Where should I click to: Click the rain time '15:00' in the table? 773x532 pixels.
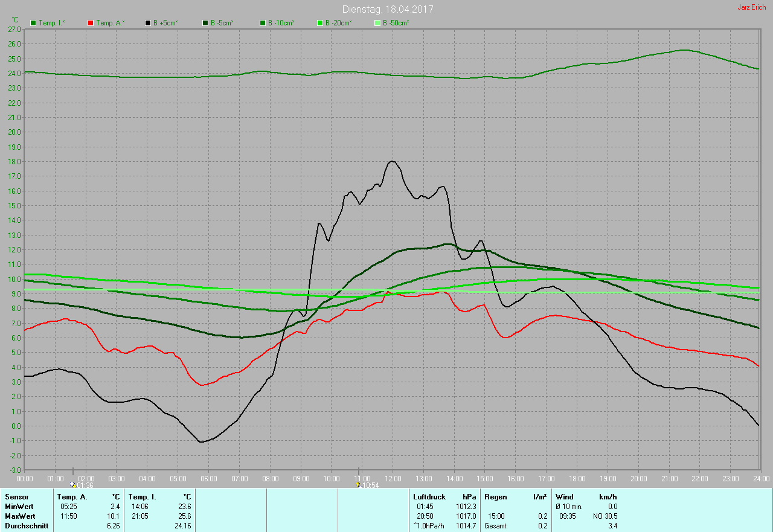point(498,516)
